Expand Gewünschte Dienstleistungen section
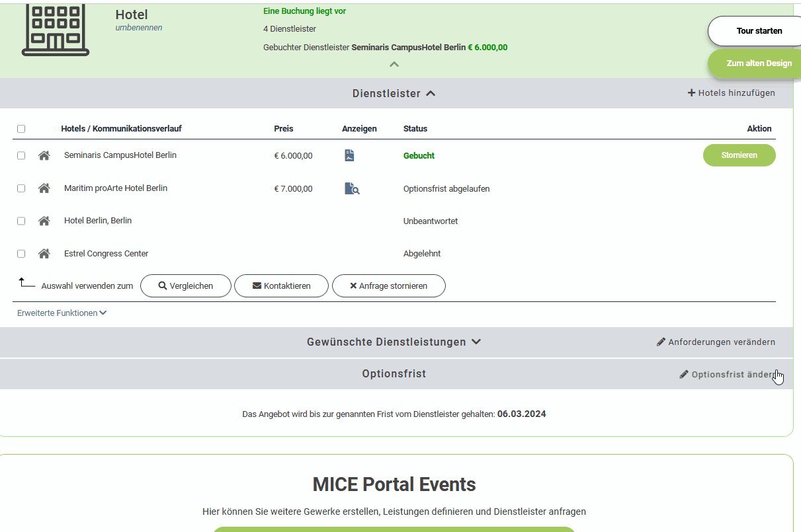Viewport: 801px width, 532px height. pyautogui.click(x=394, y=342)
